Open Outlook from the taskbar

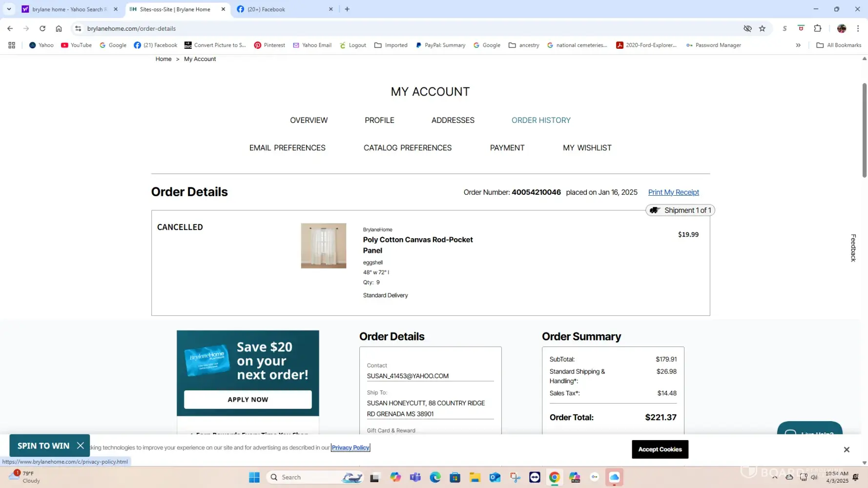pos(495,477)
